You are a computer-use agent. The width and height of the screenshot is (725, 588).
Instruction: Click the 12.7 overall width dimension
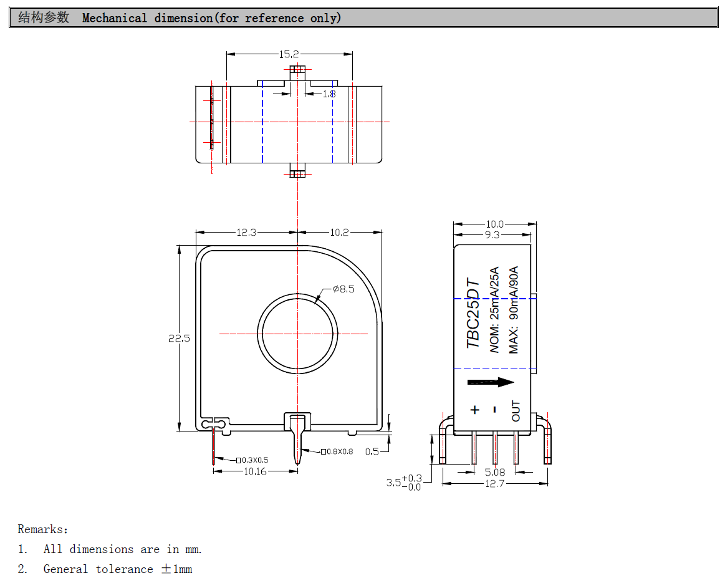[x=494, y=484]
